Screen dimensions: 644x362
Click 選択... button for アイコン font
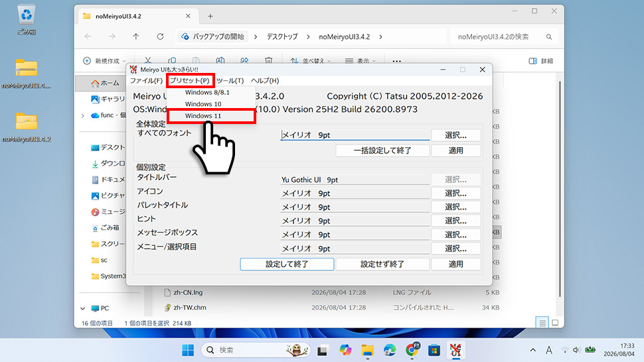pos(455,193)
